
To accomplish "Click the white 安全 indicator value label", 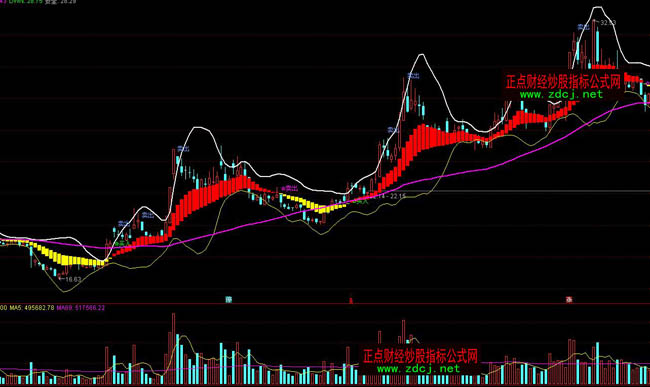I will click(x=61, y=2).
